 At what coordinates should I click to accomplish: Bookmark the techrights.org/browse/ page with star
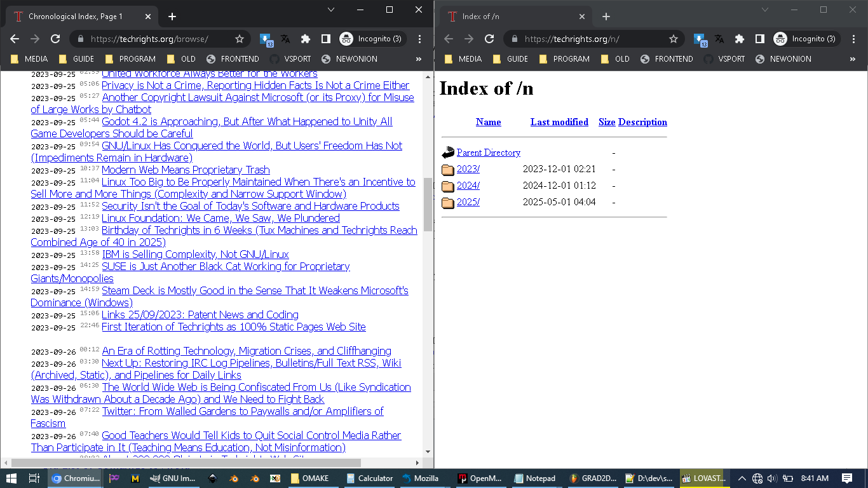pyautogui.click(x=240, y=39)
